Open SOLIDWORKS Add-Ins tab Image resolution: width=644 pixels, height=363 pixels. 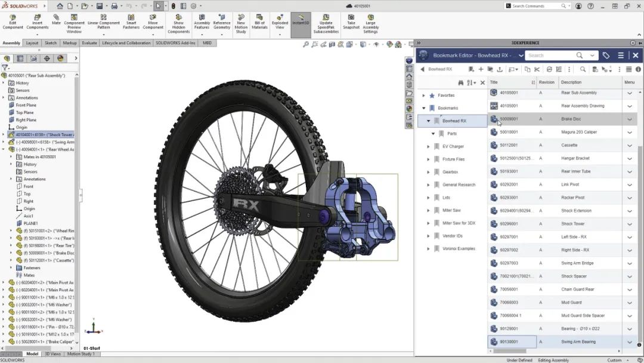pos(175,43)
